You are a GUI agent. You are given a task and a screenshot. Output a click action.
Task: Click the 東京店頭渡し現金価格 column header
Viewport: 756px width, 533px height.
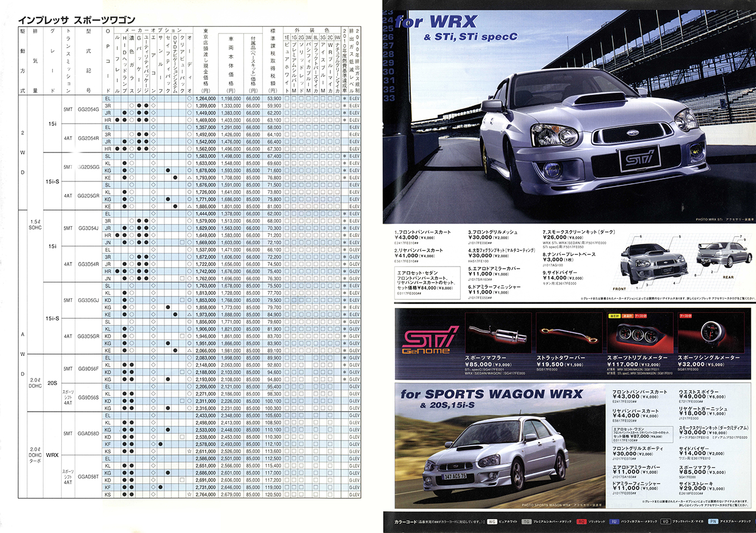(x=205, y=61)
